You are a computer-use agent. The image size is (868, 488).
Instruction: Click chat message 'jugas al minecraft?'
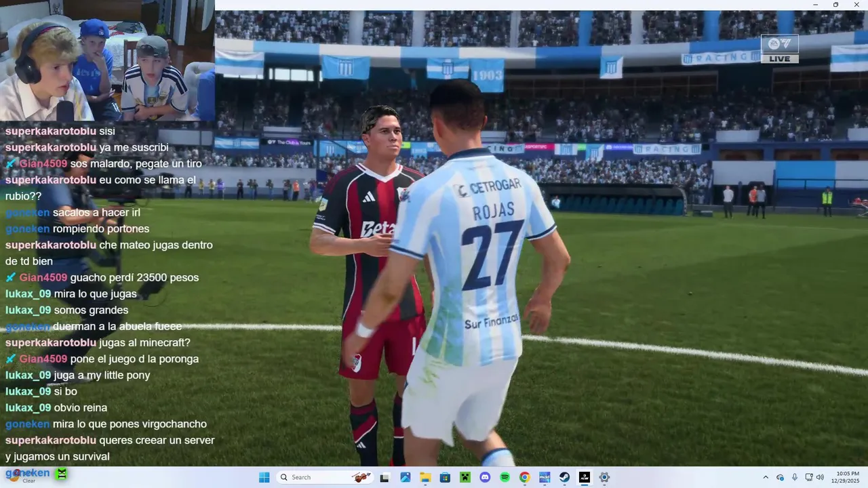[144, 342]
